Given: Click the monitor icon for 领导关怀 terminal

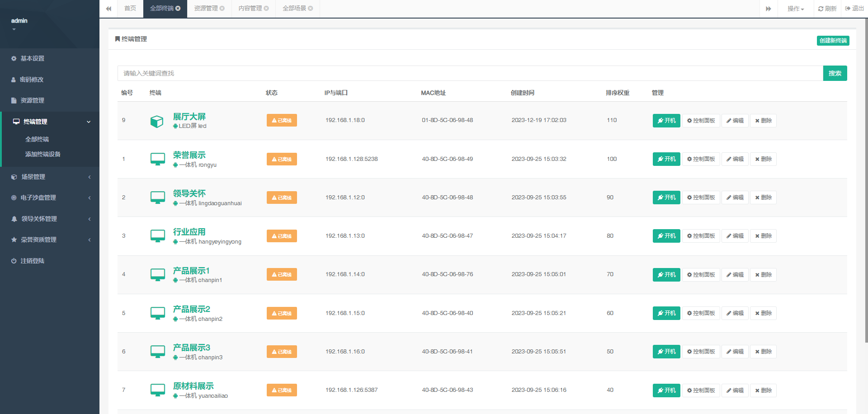Looking at the screenshot, I should pos(158,198).
